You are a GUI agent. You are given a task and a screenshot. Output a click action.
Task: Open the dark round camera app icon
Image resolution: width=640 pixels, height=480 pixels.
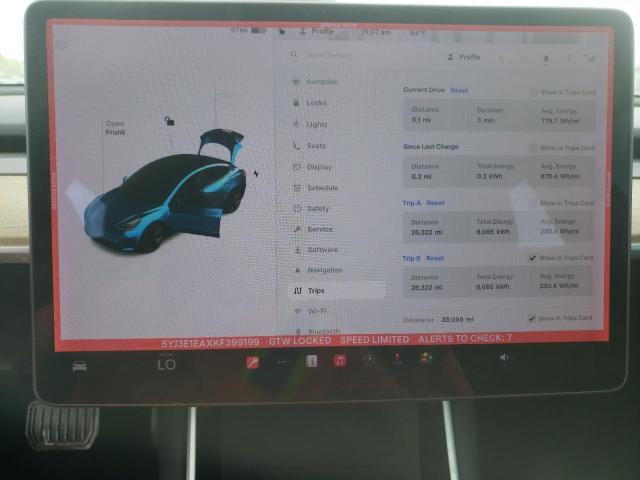click(369, 360)
